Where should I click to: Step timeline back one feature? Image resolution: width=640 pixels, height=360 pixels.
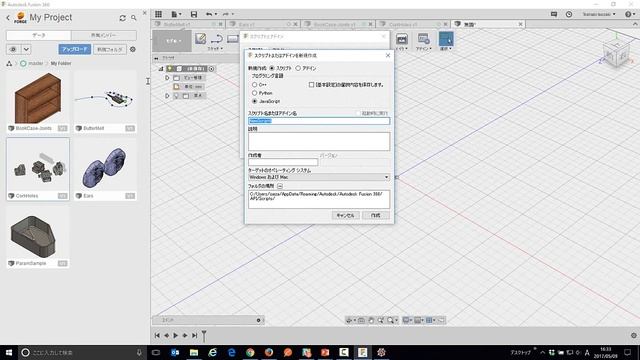coord(167,336)
